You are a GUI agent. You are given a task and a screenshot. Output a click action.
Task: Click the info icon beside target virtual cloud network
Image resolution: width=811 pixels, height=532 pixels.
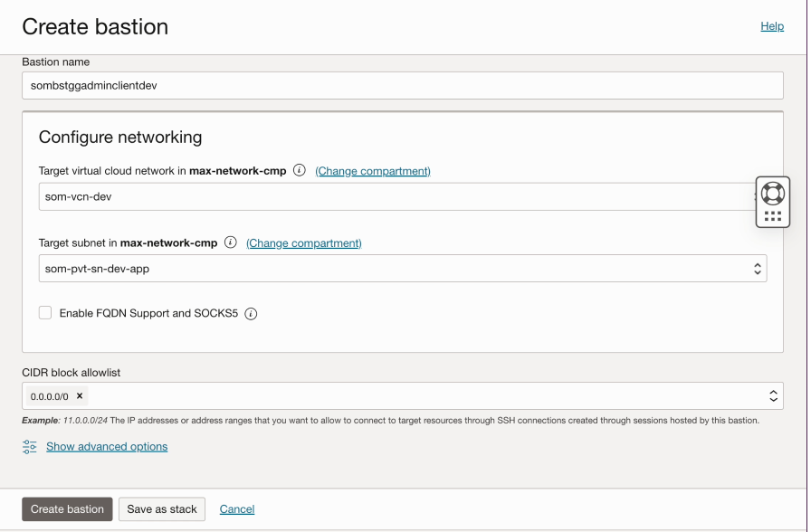[300, 170]
